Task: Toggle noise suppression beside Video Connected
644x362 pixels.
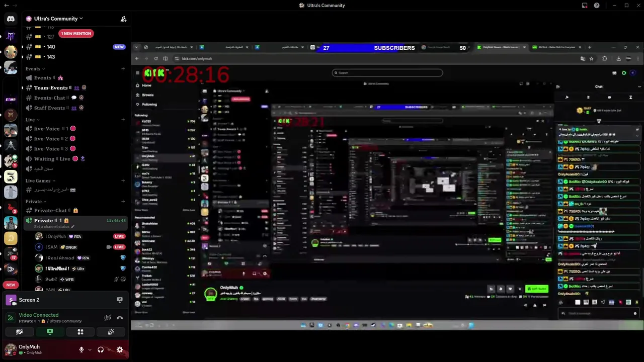Action: (107, 318)
